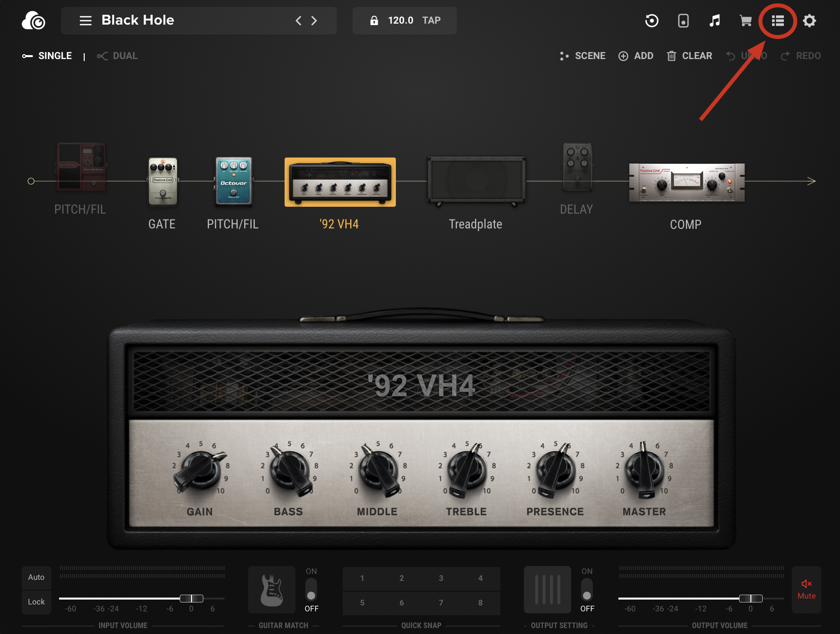This screenshot has width=840, height=634.
Task: Open the settings gear icon
Action: [x=809, y=21]
